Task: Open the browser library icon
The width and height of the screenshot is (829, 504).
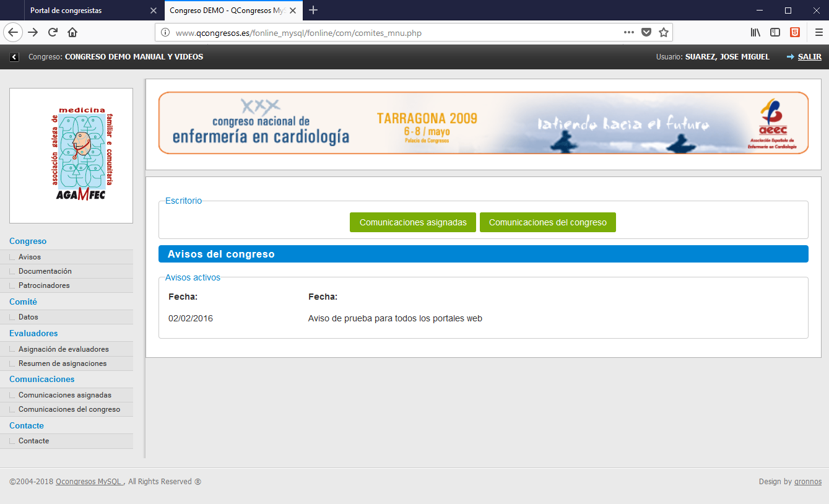Action: point(756,33)
